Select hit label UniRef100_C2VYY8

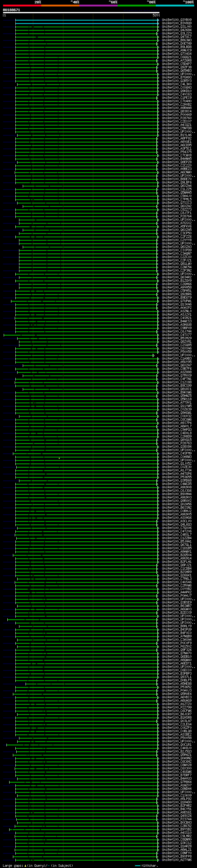click(x=177, y=240)
